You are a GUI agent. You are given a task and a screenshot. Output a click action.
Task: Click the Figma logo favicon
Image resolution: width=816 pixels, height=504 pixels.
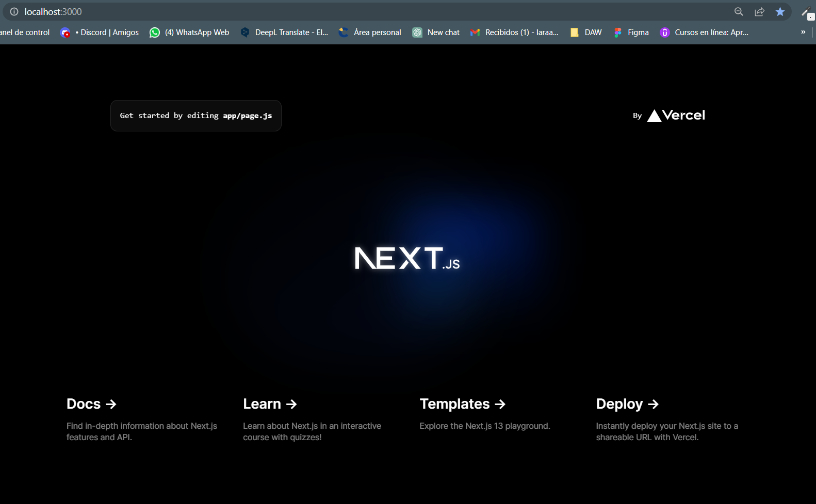pos(617,32)
